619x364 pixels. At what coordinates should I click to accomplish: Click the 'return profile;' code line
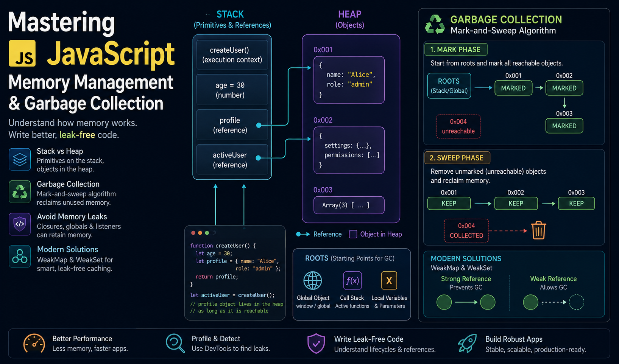(x=217, y=277)
